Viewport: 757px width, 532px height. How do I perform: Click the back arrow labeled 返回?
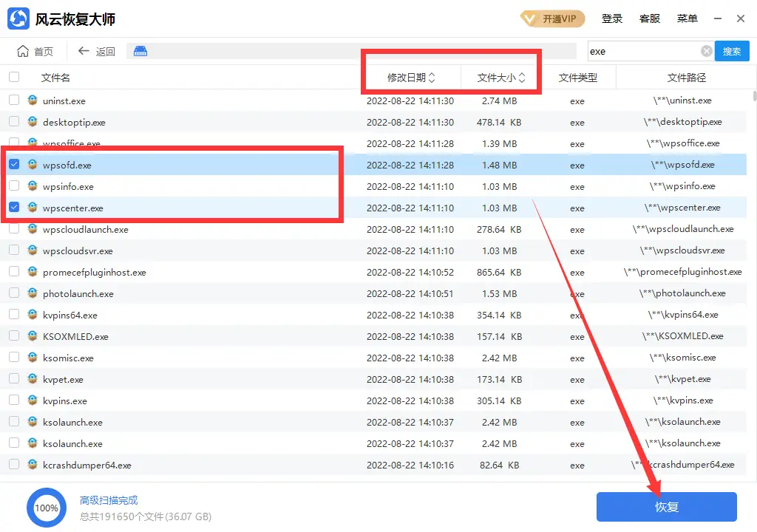point(84,51)
